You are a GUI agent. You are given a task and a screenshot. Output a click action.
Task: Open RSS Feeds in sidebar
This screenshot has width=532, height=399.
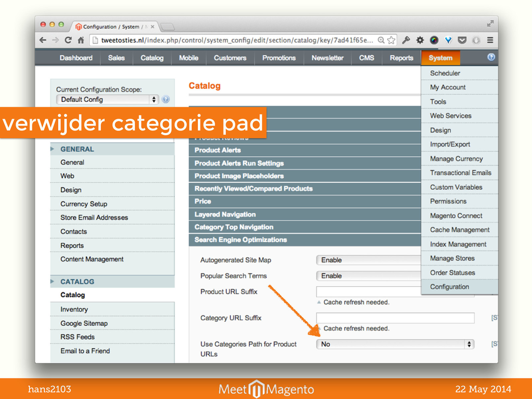(112, 337)
